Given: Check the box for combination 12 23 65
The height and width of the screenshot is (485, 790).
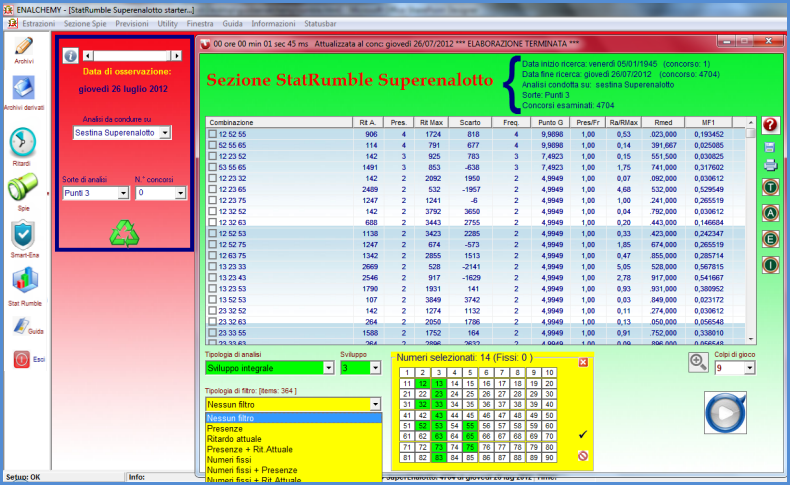Looking at the screenshot, I should tap(213, 189).
